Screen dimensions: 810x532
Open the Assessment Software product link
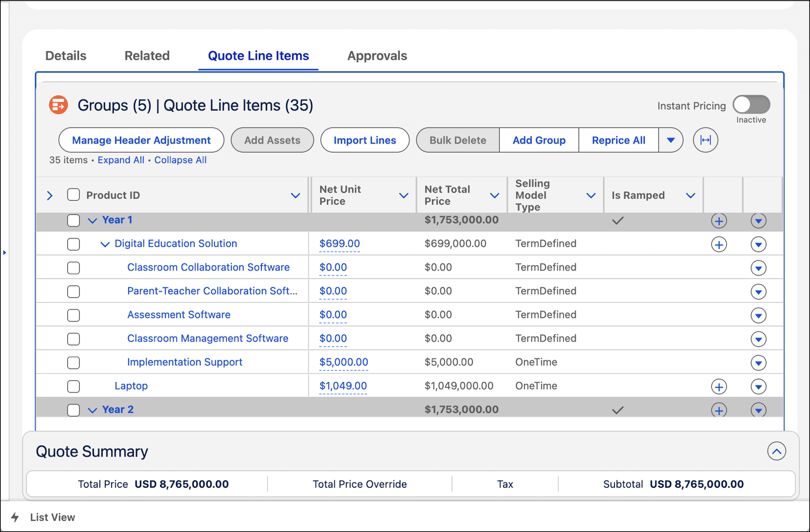tap(179, 315)
